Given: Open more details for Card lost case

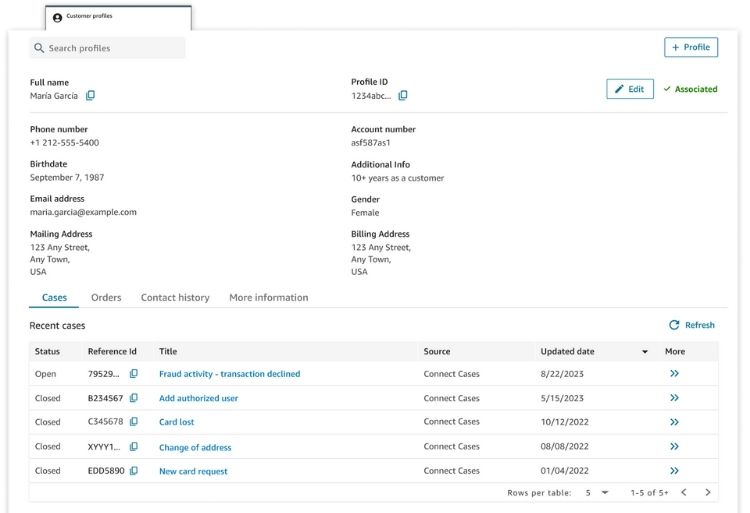Looking at the screenshot, I should click(674, 422).
